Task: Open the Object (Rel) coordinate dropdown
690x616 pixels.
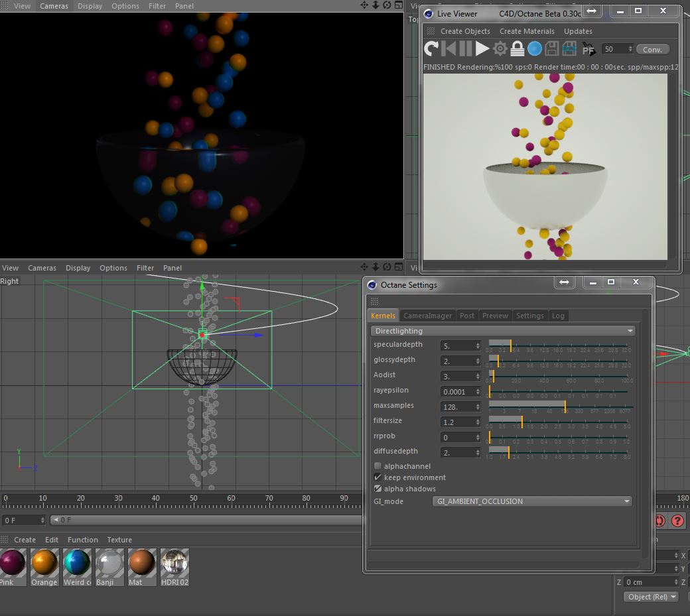Action: pyautogui.click(x=652, y=597)
